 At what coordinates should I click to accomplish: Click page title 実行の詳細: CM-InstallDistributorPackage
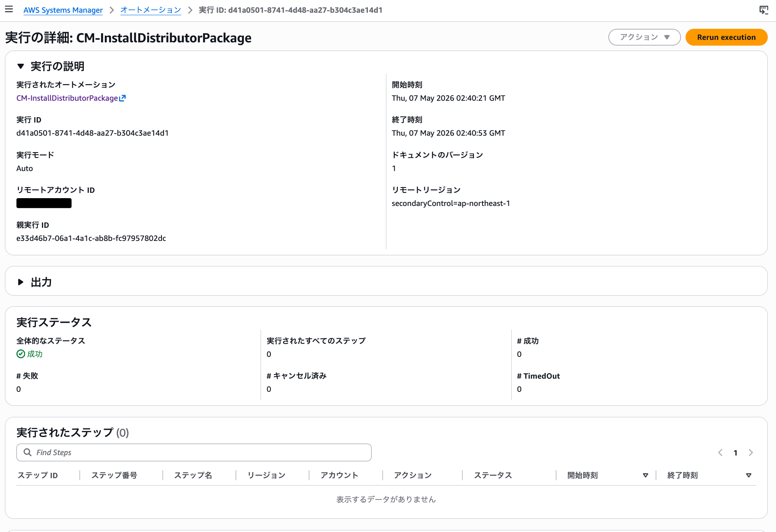(128, 37)
